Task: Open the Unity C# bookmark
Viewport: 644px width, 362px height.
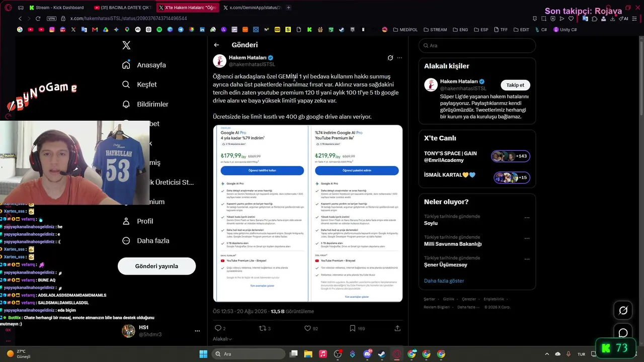Action: point(565,30)
